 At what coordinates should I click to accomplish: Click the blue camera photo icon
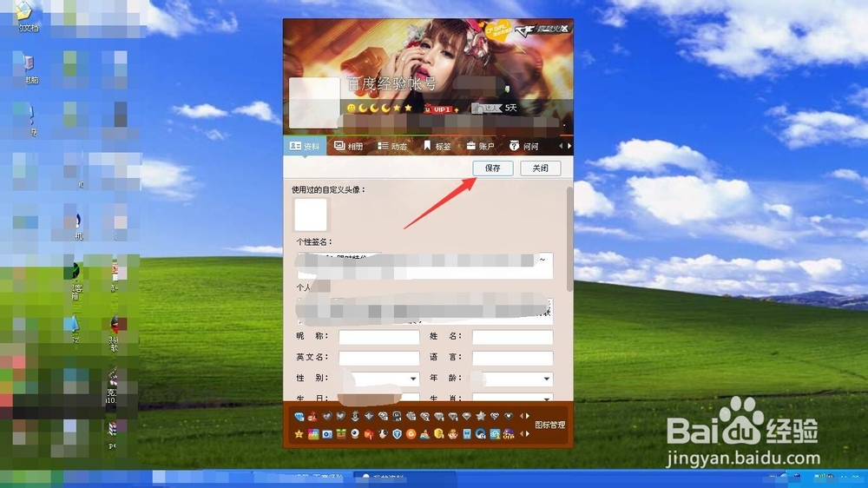tap(327, 433)
